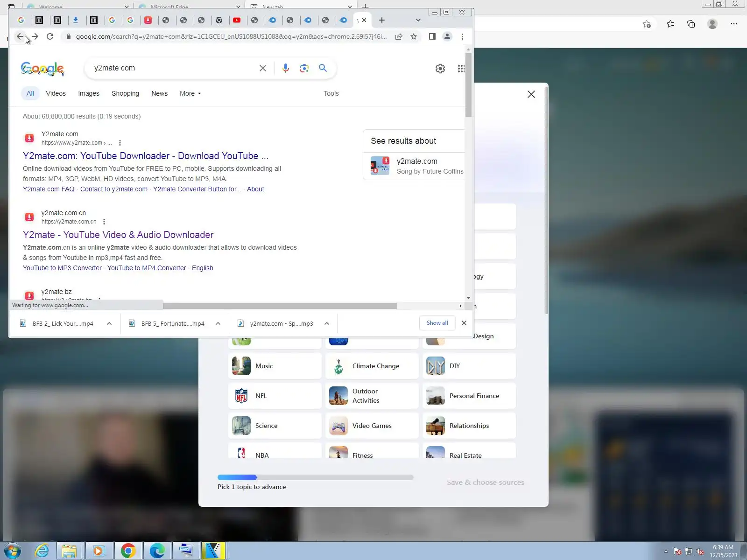Open the 'YouTube to MP3 Converter' sitelink

[x=62, y=268]
